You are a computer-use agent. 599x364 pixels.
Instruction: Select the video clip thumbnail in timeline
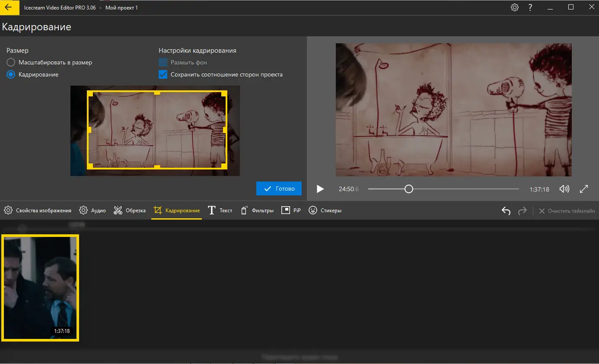pos(40,288)
